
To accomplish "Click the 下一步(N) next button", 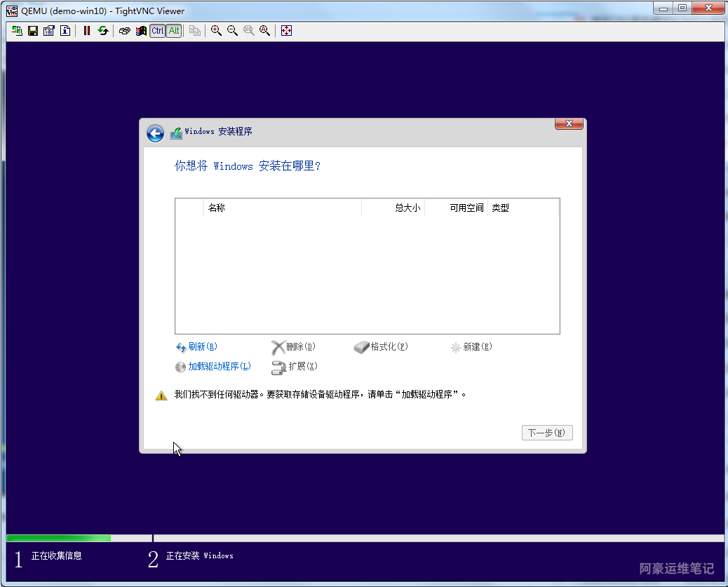I will (547, 432).
